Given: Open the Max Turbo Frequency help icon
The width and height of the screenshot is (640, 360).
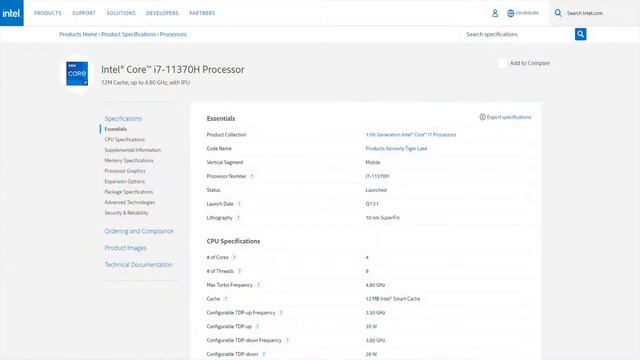Looking at the screenshot, I should tap(258, 285).
